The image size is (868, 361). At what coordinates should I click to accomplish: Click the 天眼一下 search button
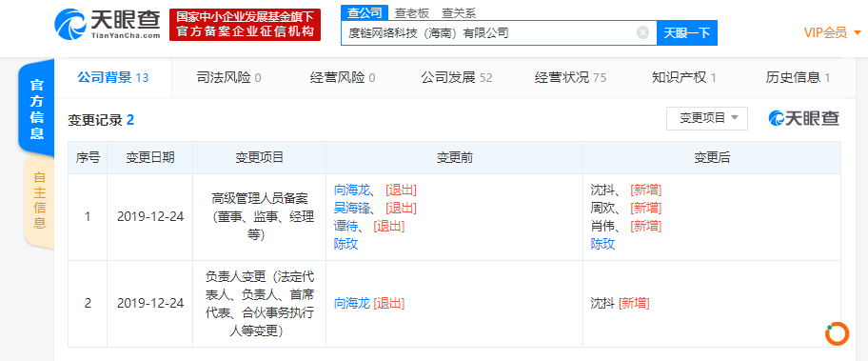click(x=687, y=32)
